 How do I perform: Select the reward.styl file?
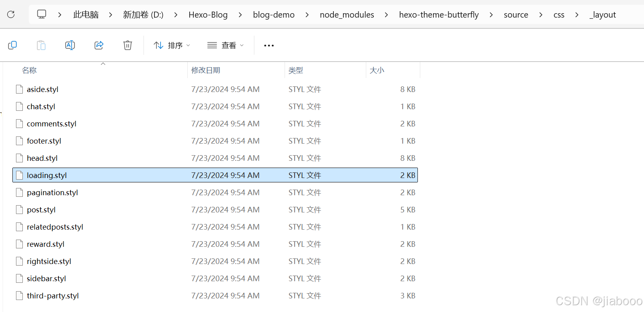pos(215,244)
